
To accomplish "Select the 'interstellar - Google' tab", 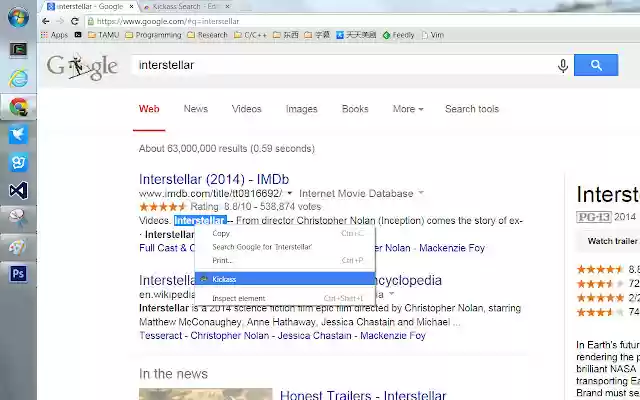I will point(88,7).
